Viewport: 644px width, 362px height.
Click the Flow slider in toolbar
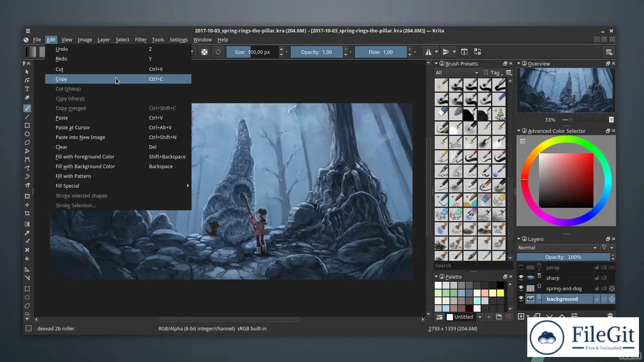381,52
